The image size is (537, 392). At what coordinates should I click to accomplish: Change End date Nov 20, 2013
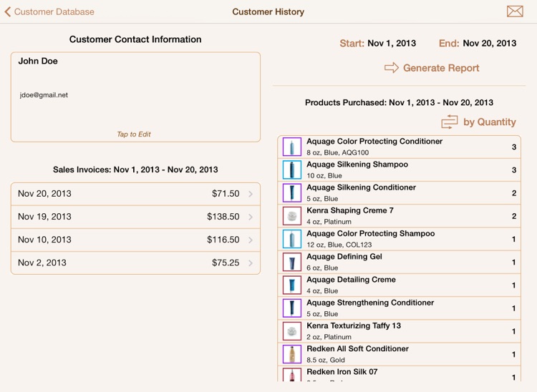point(490,44)
